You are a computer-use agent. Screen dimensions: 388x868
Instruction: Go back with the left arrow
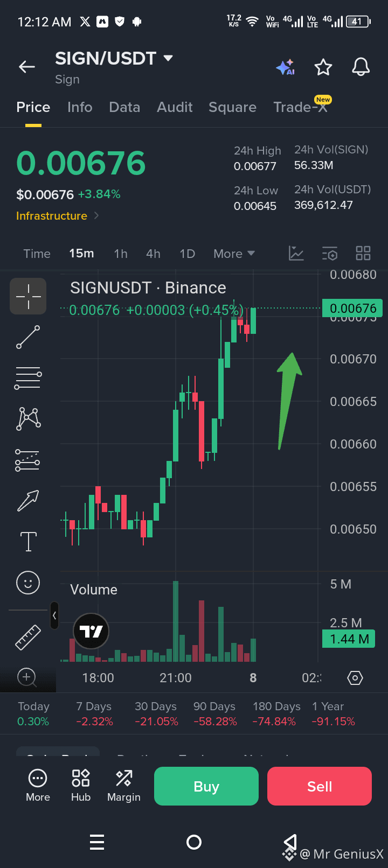27,67
